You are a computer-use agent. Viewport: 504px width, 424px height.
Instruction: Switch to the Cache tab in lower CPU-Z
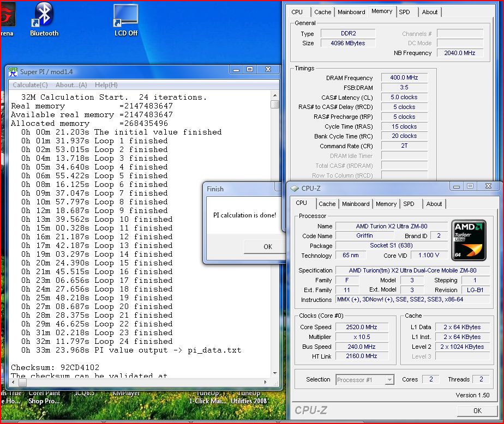click(327, 204)
